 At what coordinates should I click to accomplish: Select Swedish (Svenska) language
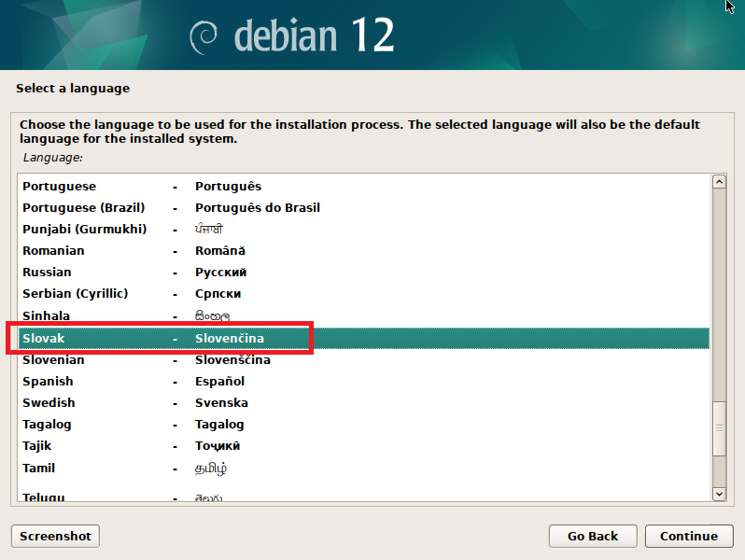49,403
